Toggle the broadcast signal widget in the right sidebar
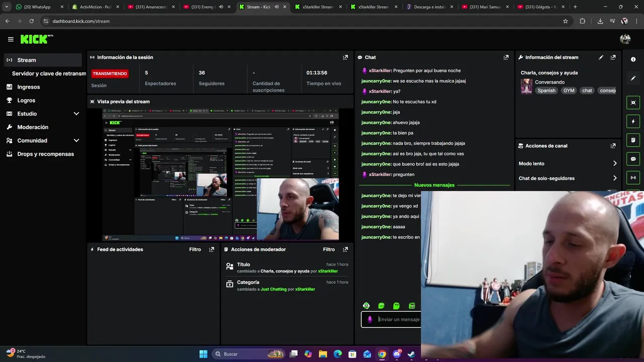The image size is (644, 362). (633, 177)
